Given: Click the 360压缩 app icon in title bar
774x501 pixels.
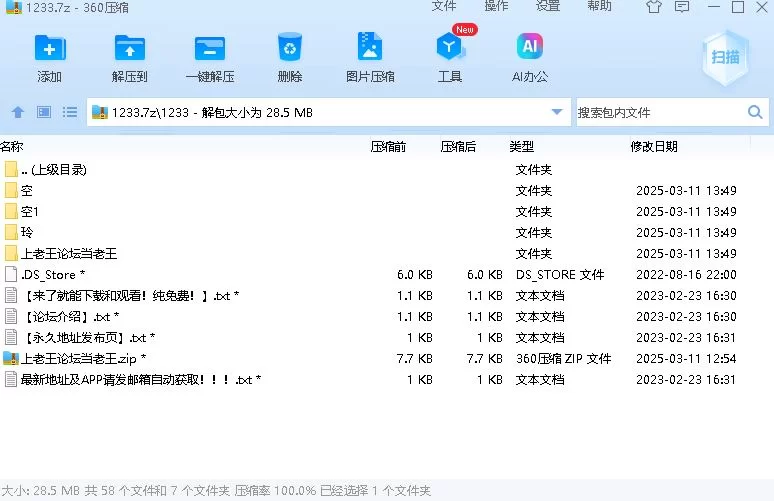Looking at the screenshot, I should pyautogui.click(x=13, y=7).
